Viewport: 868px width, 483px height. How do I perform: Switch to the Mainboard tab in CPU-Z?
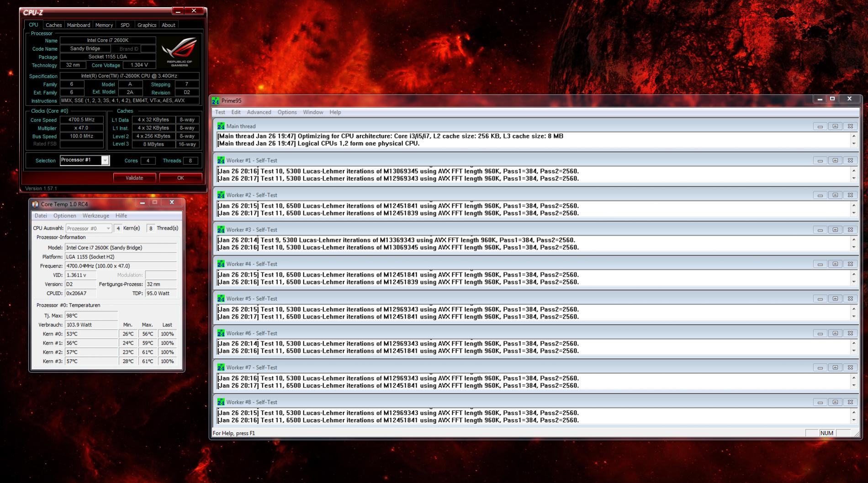79,25
